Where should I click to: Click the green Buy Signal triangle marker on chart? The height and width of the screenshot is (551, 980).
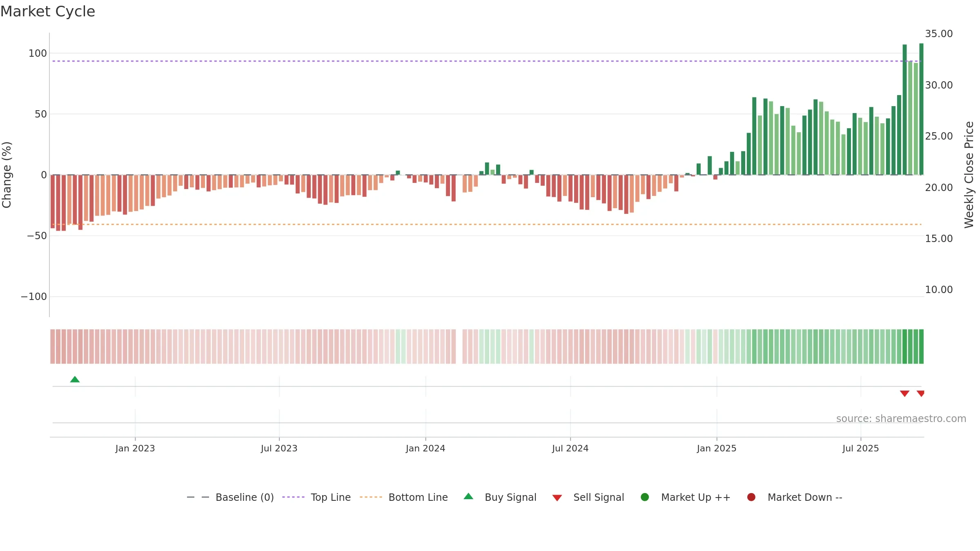(x=75, y=380)
